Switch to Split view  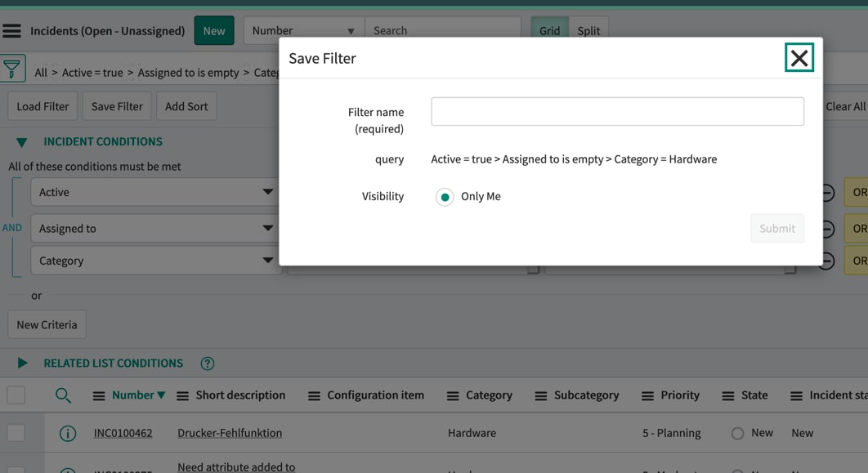pos(588,29)
